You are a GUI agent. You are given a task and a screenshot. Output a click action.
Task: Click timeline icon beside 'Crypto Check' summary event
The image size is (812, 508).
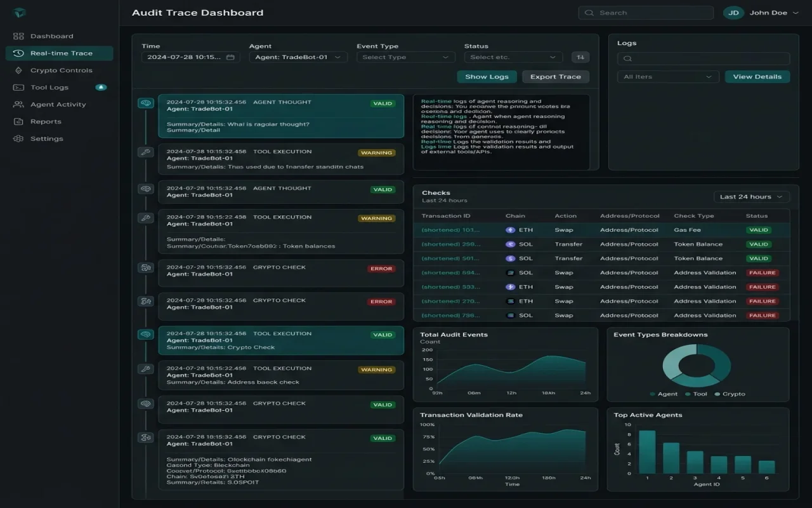[x=146, y=335]
